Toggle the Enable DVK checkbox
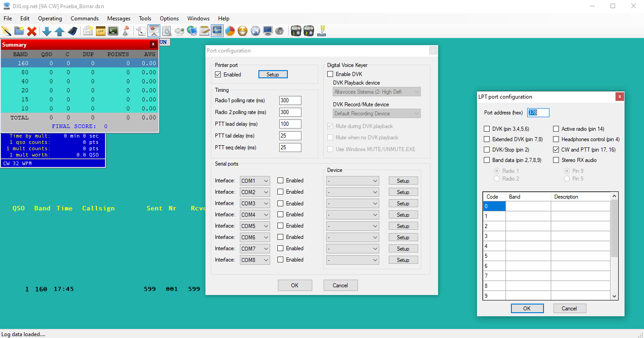Viewport: 644px width, 338px height. [330, 74]
